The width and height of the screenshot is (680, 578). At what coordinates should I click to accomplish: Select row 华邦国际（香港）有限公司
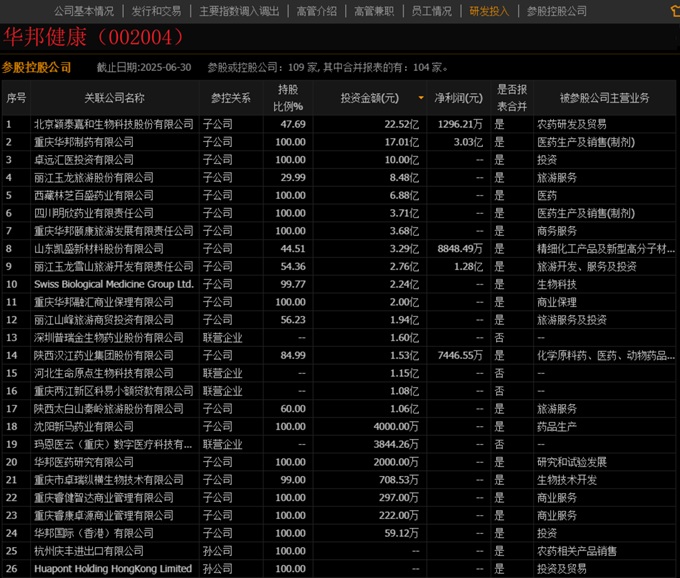(x=339, y=533)
